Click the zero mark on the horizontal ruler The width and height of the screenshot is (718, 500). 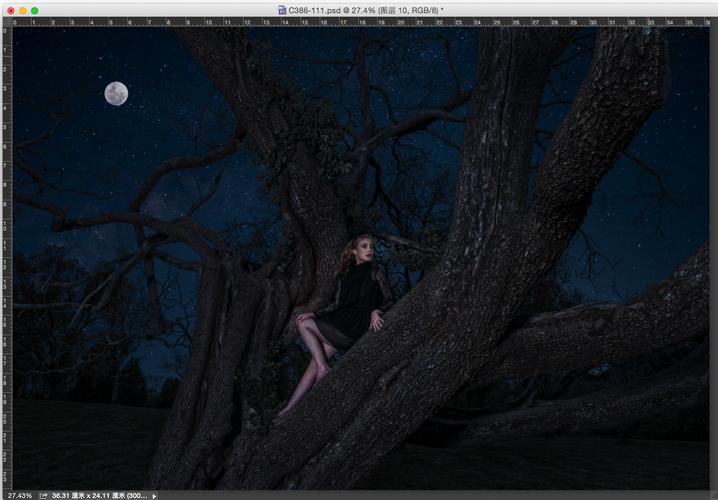(13, 23)
